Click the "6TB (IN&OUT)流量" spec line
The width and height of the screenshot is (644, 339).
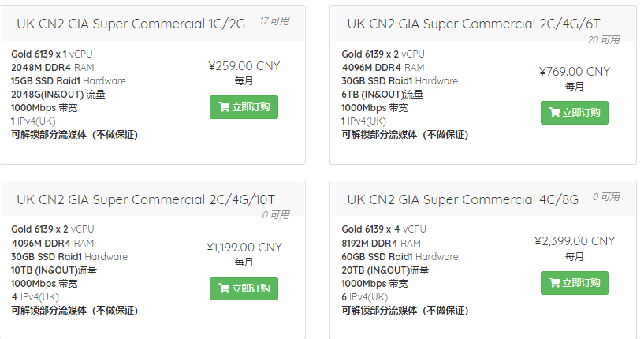tap(382, 95)
